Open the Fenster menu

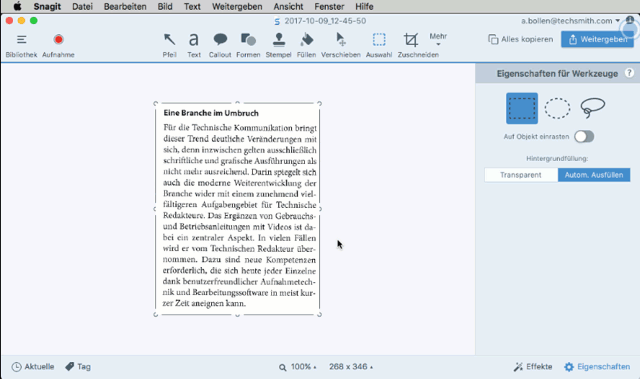click(329, 7)
